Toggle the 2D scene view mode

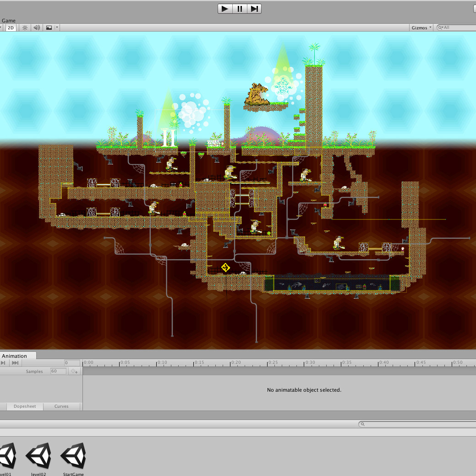click(11, 27)
